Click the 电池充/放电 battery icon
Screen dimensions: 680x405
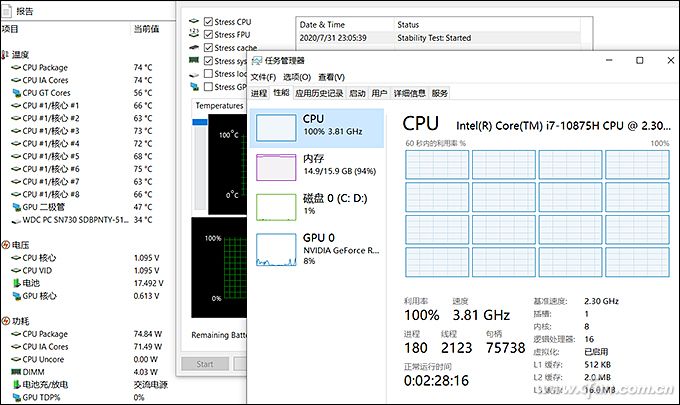16,385
